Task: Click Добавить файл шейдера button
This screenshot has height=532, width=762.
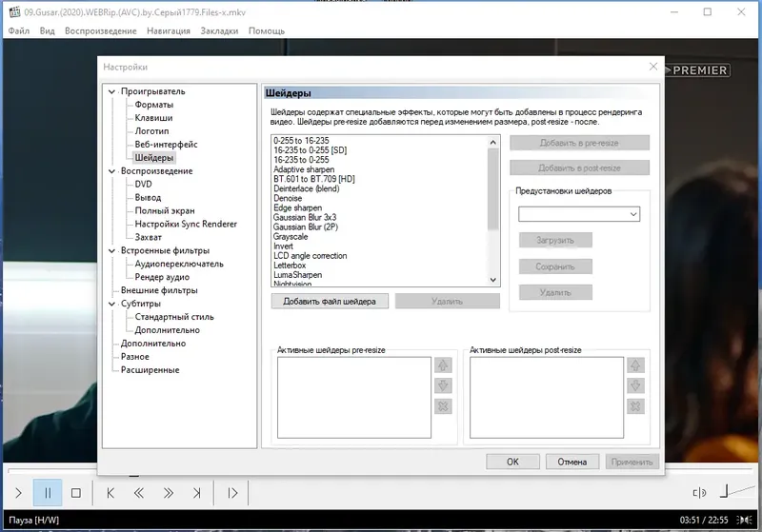Action: pyautogui.click(x=330, y=301)
